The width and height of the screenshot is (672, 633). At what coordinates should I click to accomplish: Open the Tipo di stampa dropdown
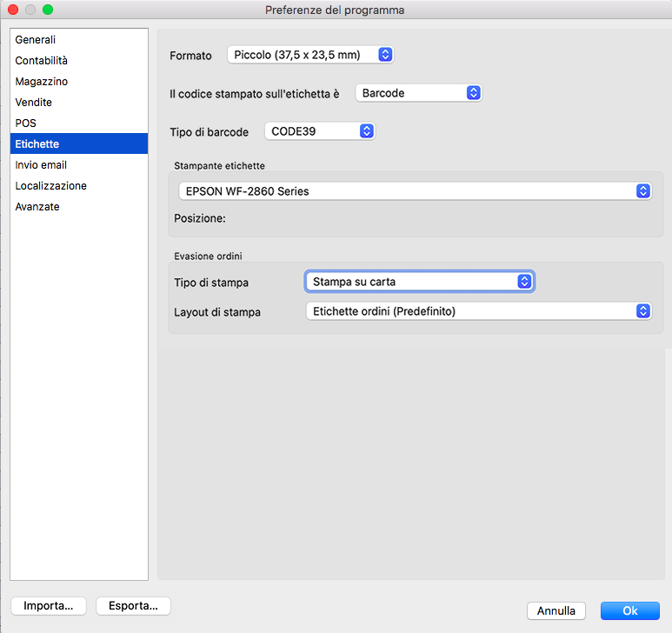tap(419, 281)
